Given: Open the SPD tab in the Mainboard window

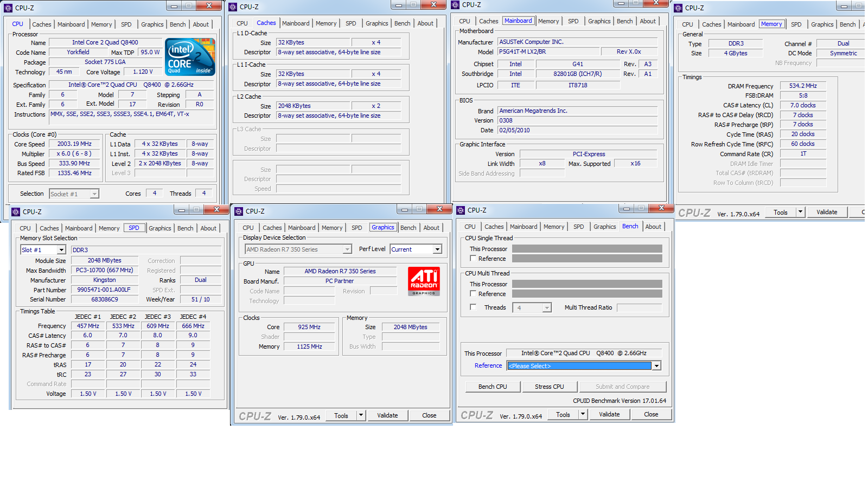Looking at the screenshot, I should 573,21.
